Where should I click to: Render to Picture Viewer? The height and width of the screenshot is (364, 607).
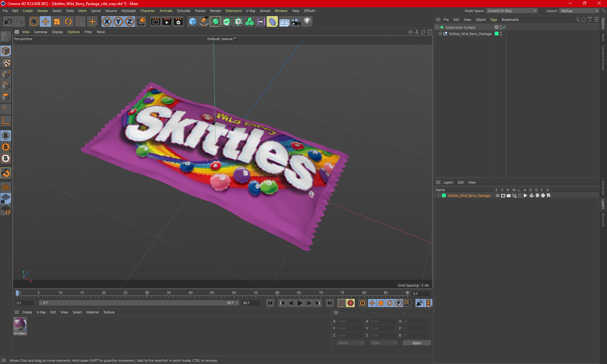point(167,21)
